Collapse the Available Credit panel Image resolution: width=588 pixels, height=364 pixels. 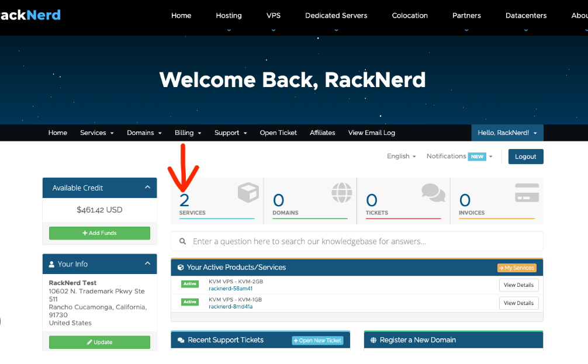147,187
